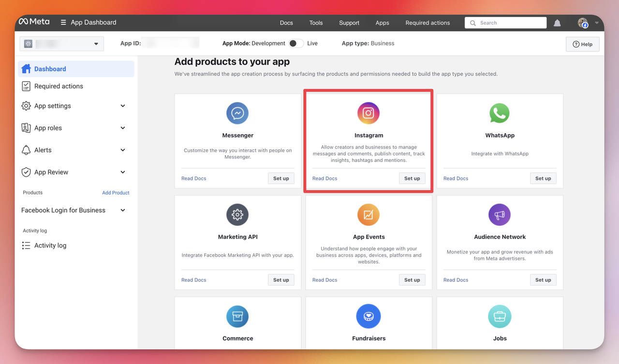619x364 pixels.
Task: Click the App roles badge icon
Action: pos(26,128)
